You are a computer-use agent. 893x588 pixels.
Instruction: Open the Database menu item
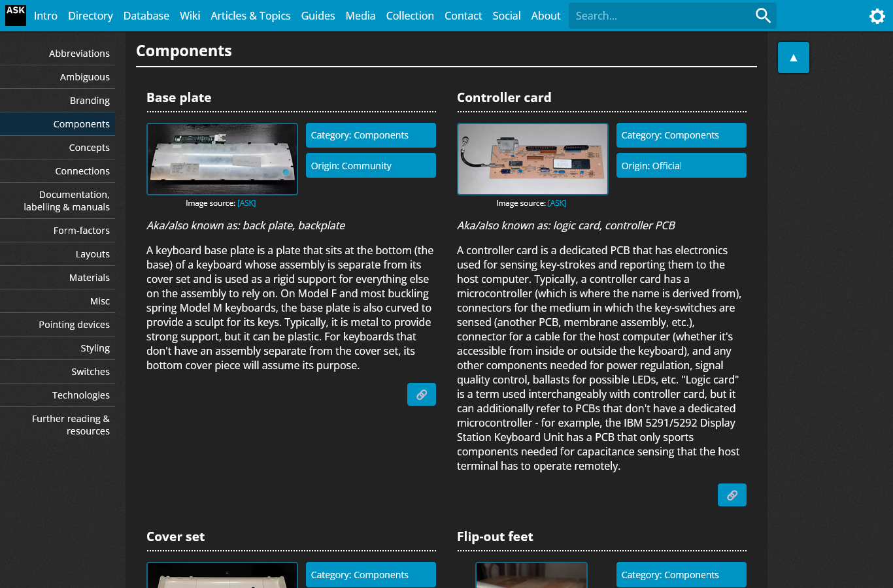[146, 16]
